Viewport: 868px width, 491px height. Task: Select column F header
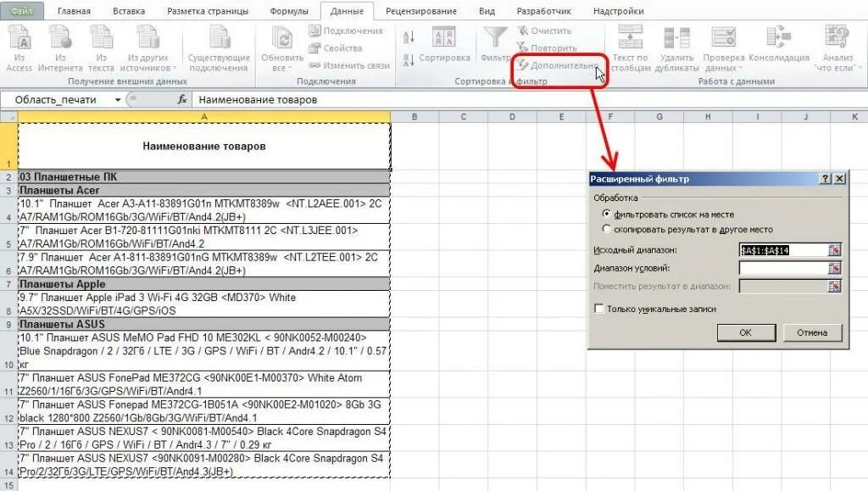(x=610, y=117)
